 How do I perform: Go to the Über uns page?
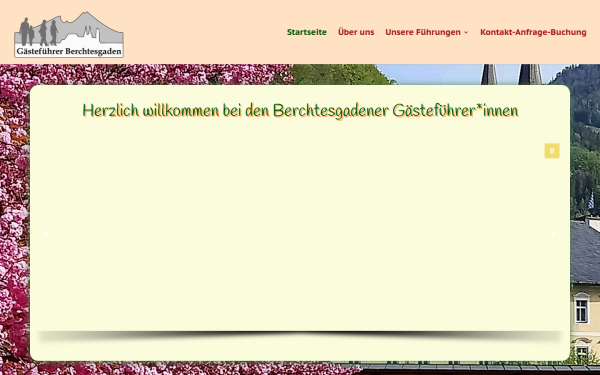pyautogui.click(x=356, y=32)
